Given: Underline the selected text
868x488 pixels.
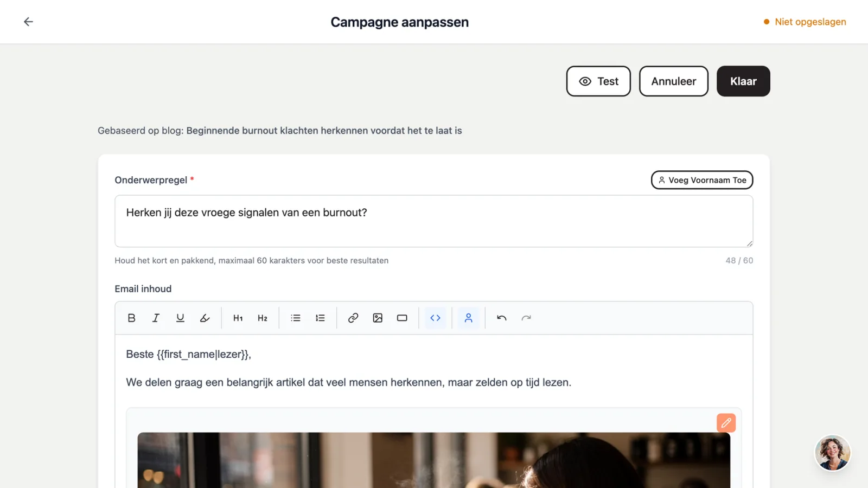Looking at the screenshot, I should 180,318.
